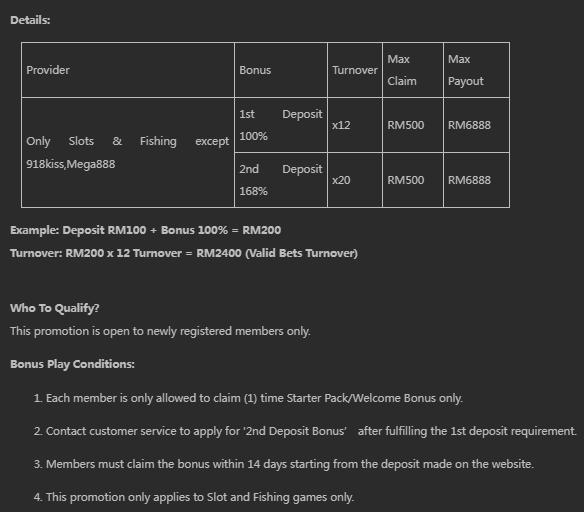Click condition four about Slot and Fishing games
The width and height of the screenshot is (584, 512).
tap(194, 497)
